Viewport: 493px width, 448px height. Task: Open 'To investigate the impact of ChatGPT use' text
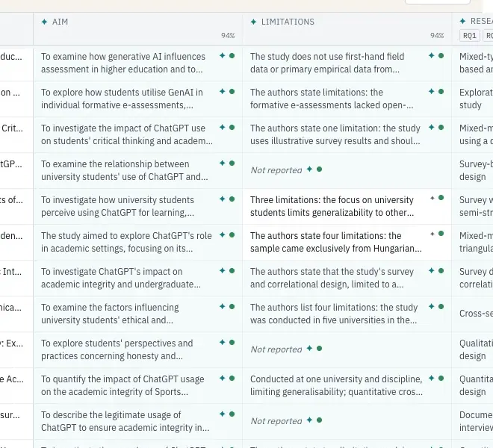pyautogui.click(x=127, y=134)
